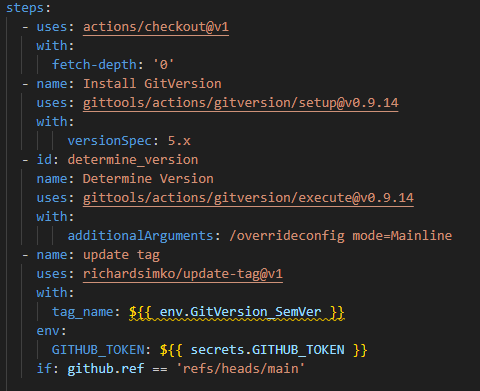Open the gittools/actions/gitversion/execute@v0.9.14 link
480x391 pixels.
coord(248,198)
